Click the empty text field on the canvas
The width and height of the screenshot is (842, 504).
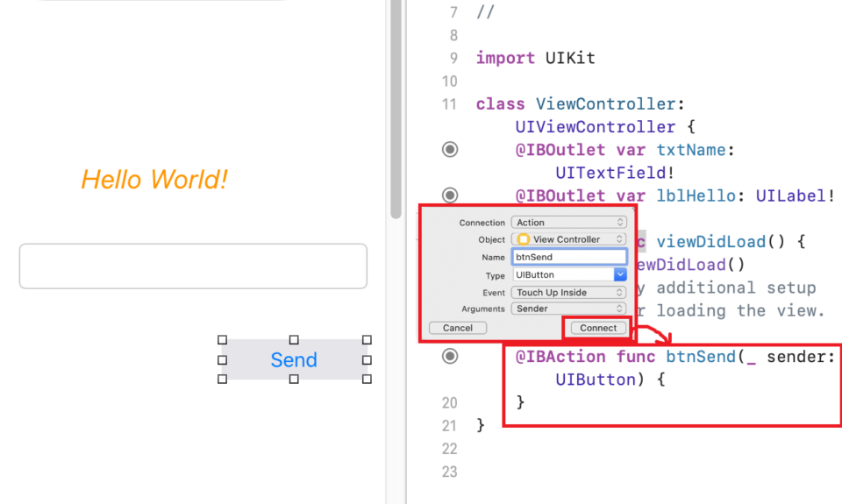pyautogui.click(x=193, y=266)
